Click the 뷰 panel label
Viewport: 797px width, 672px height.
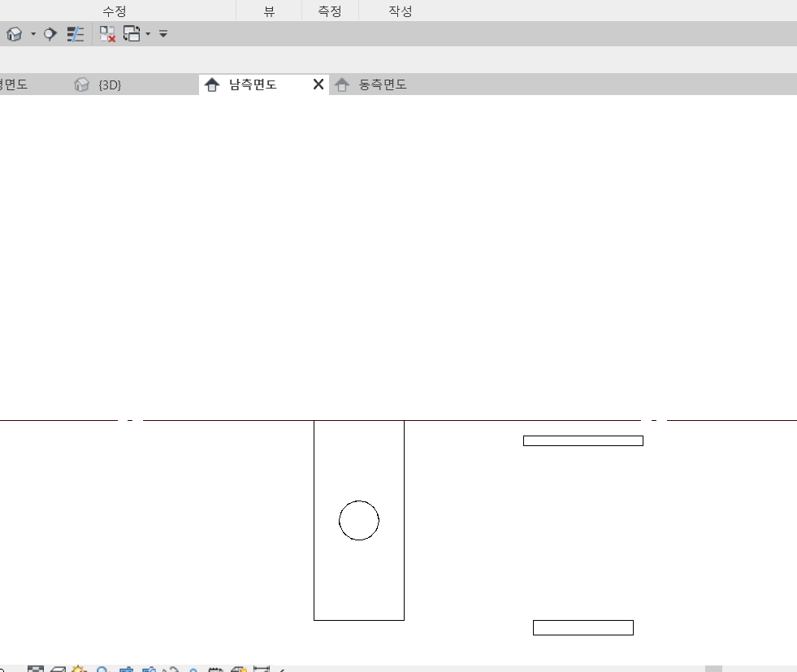point(269,11)
